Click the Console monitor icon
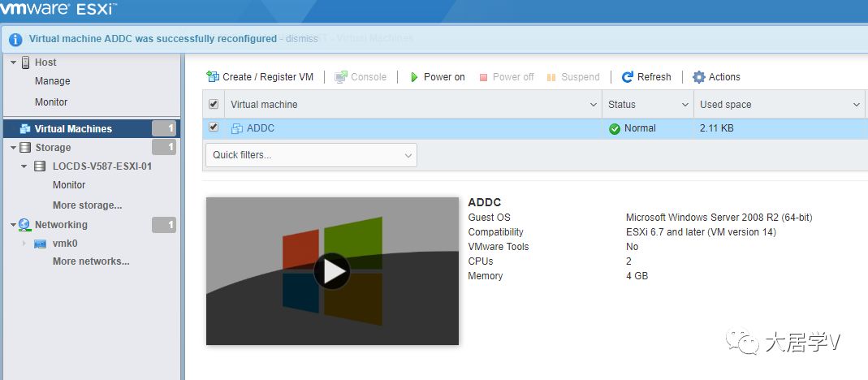868x380 pixels. [x=341, y=77]
